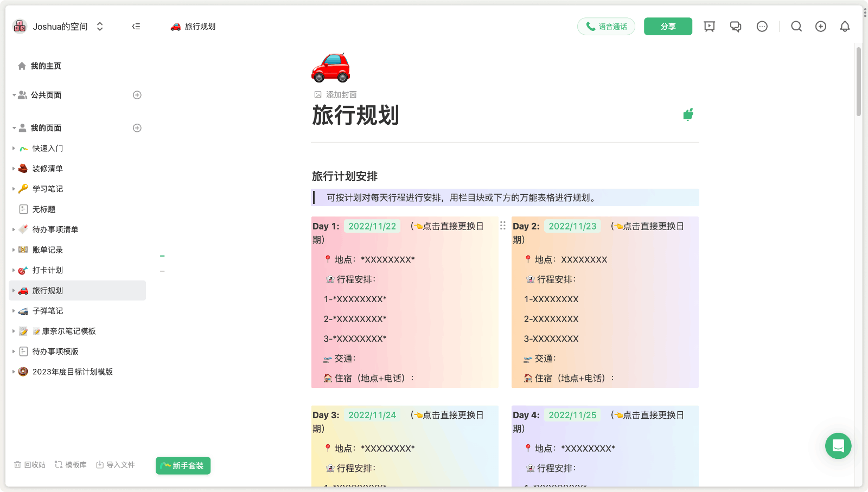Open the comments panel icon
Viewport: 868px width, 492px height.
click(x=736, y=26)
